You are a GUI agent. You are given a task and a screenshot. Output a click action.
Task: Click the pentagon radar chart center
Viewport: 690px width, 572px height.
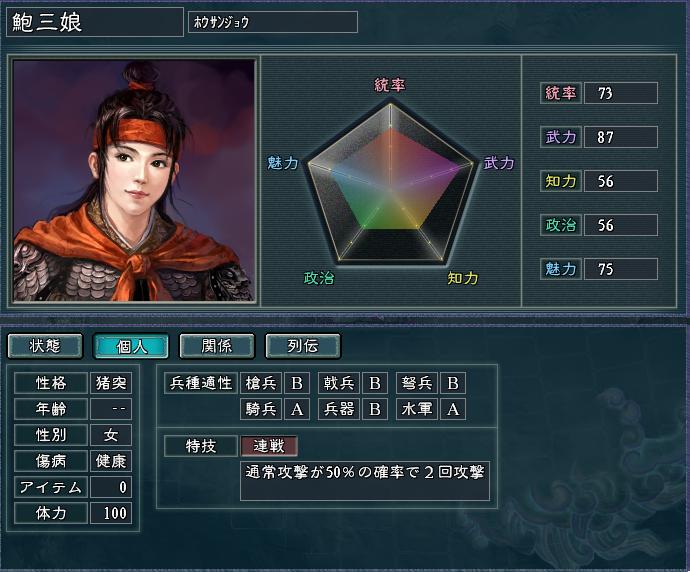[x=390, y=187]
